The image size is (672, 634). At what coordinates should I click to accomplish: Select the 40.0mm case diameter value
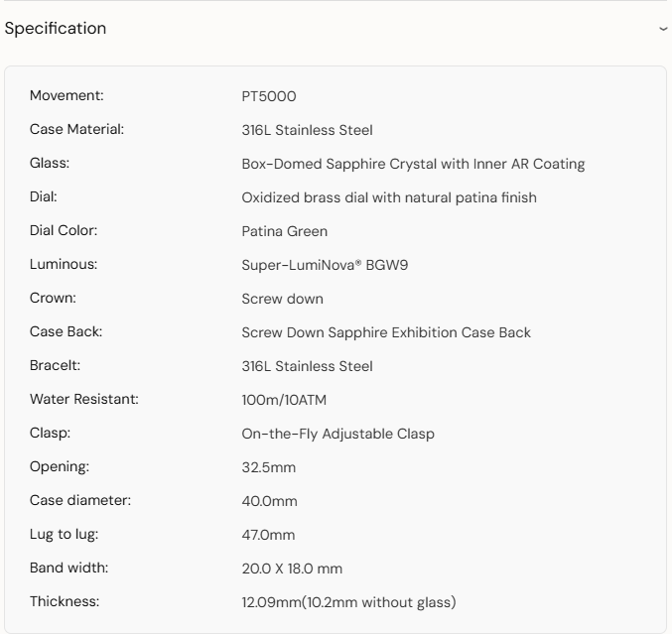(x=269, y=501)
